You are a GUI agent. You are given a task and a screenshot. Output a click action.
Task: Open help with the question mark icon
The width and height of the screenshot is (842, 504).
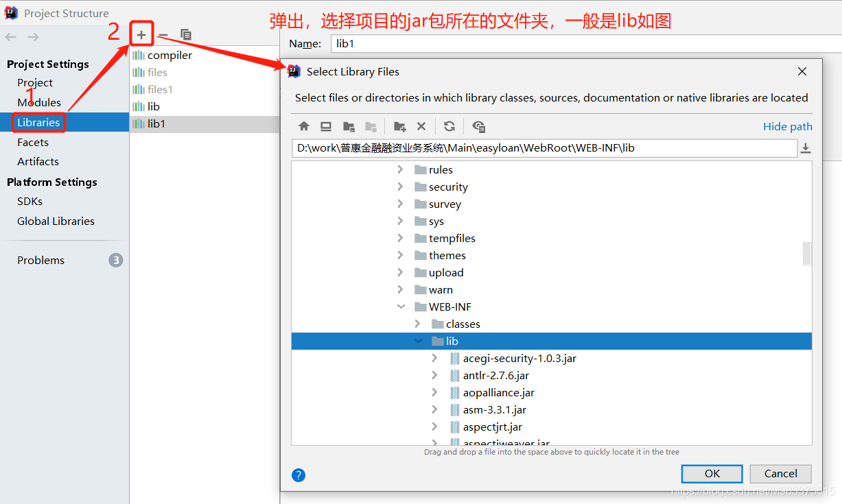299,475
